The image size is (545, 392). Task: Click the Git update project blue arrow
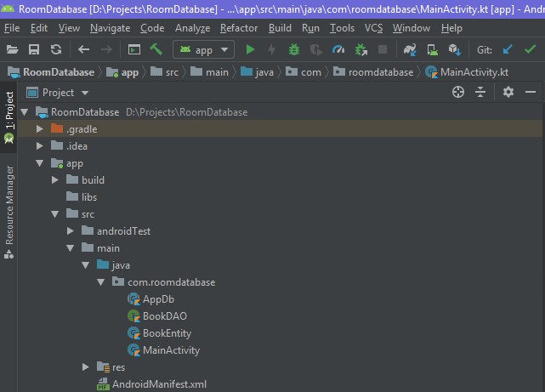508,49
